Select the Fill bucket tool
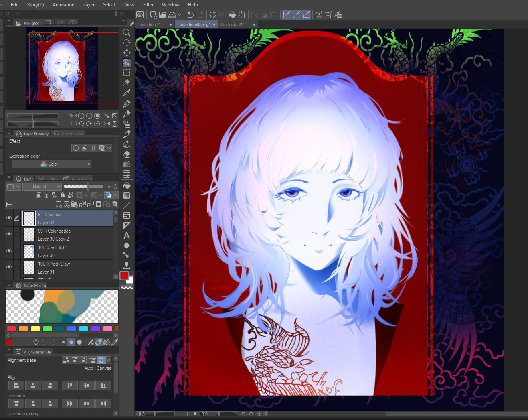The height and width of the screenshot is (420, 528). coord(127,185)
